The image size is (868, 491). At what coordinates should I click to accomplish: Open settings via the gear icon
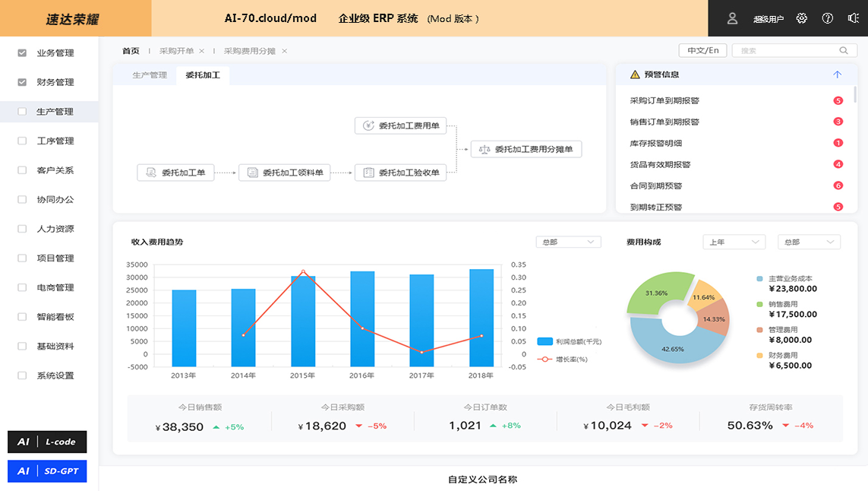(802, 18)
